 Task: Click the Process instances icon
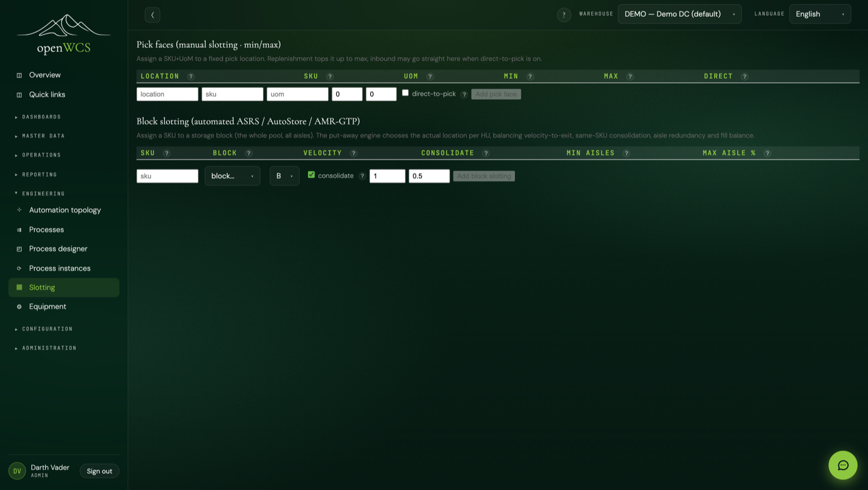click(x=20, y=268)
